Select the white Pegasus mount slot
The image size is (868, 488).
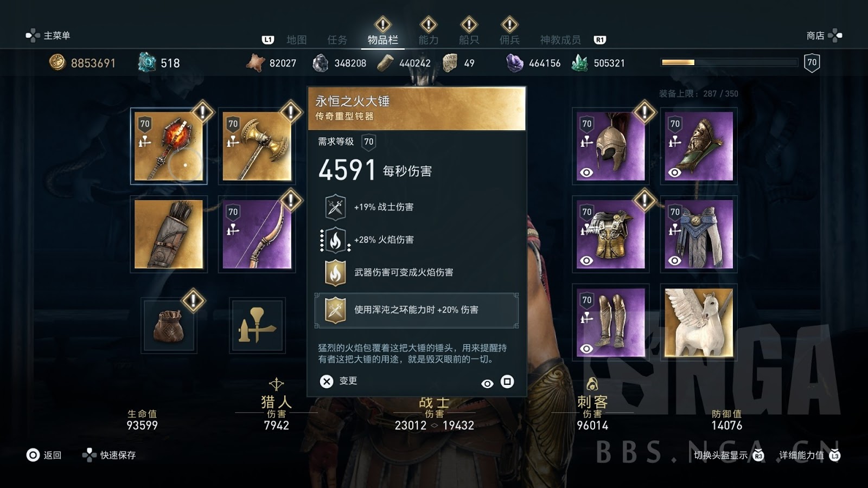point(699,323)
